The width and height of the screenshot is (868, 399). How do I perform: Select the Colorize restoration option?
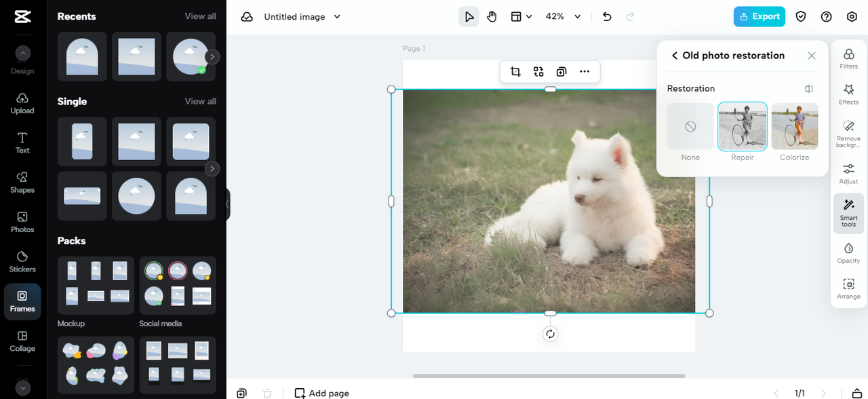coord(794,127)
